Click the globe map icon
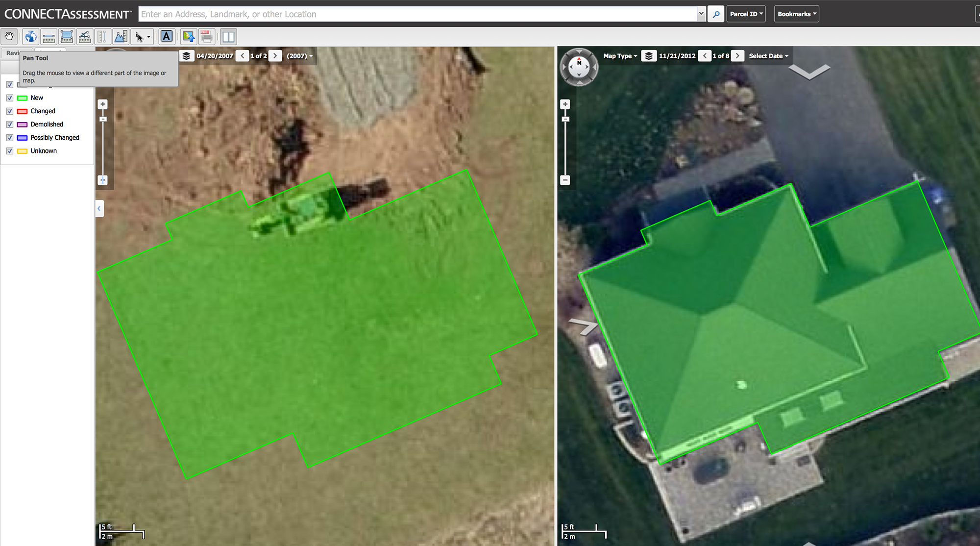 [x=31, y=37]
